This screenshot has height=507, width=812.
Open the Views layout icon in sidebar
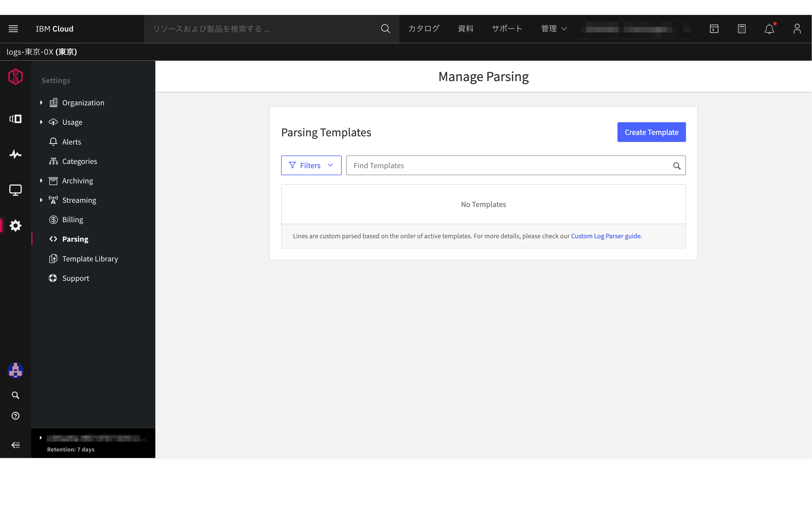pos(16,119)
